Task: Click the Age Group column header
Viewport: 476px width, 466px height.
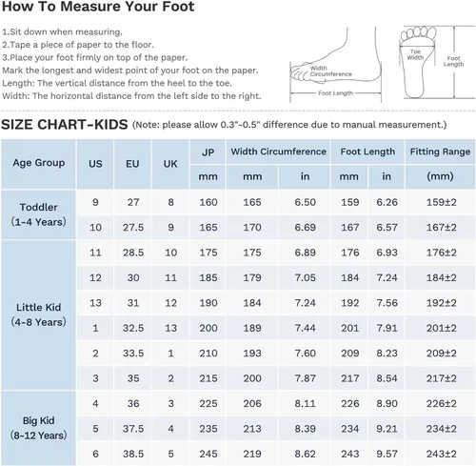Action: (x=38, y=164)
